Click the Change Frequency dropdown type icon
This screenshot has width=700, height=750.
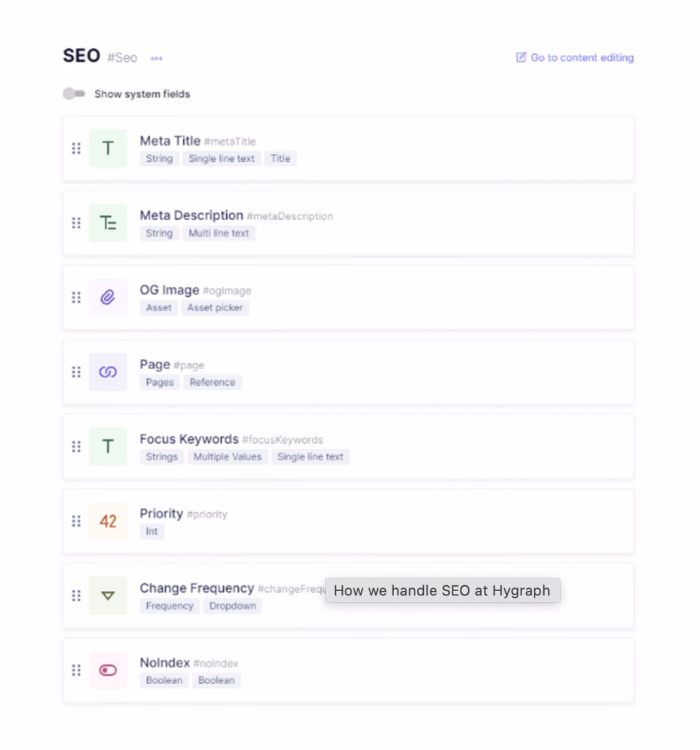click(108, 595)
